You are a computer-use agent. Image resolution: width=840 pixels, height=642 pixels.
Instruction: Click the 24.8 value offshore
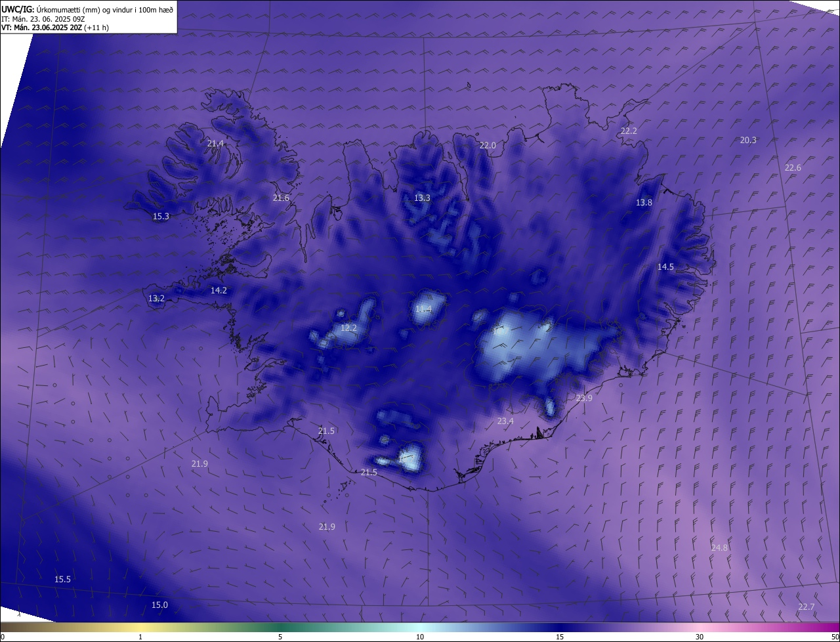(719, 547)
